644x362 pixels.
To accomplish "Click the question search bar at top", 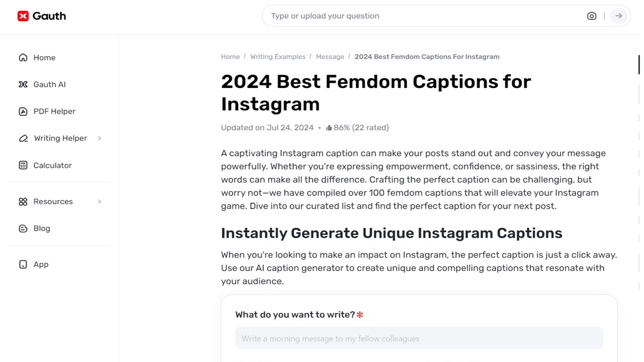I will 403,16.
